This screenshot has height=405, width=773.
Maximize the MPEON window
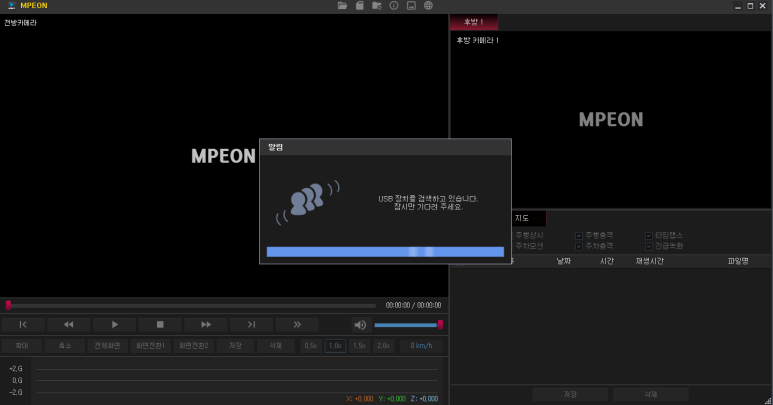[750, 6]
